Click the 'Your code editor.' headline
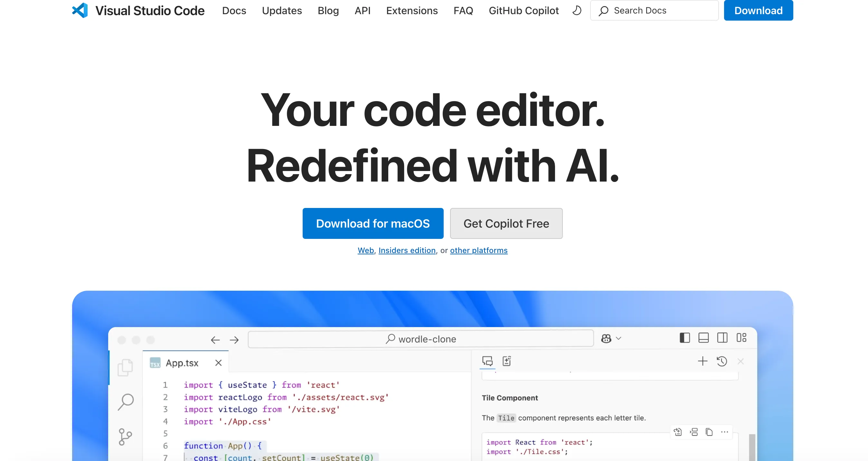 [x=433, y=110]
